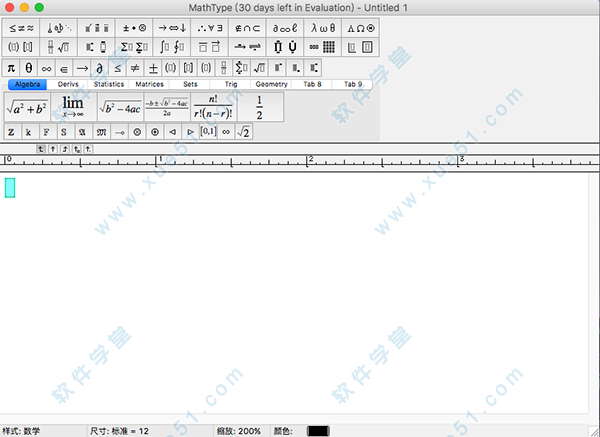Insert the less-than-or-equal symbol from small bar
Viewport: 600px width, 437px height.
click(x=117, y=68)
